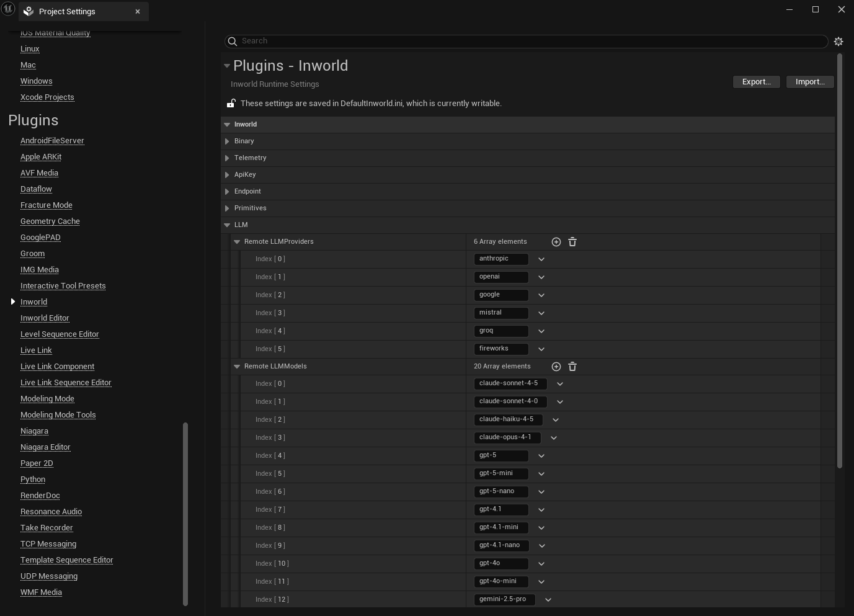854x616 pixels.
Task: Open options arrow for gpt-4o
Action: click(x=541, y=564)
